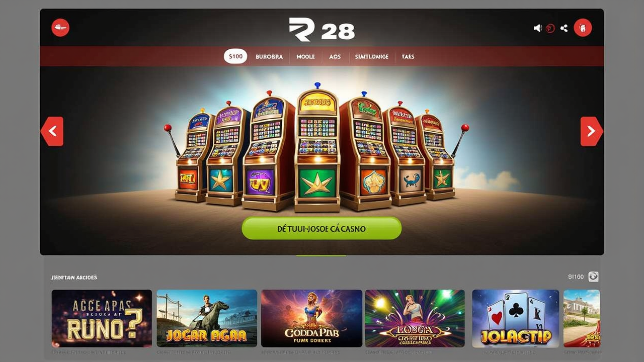Switch to the AOS tab
The image size is (644, 362).
[335, 57]
